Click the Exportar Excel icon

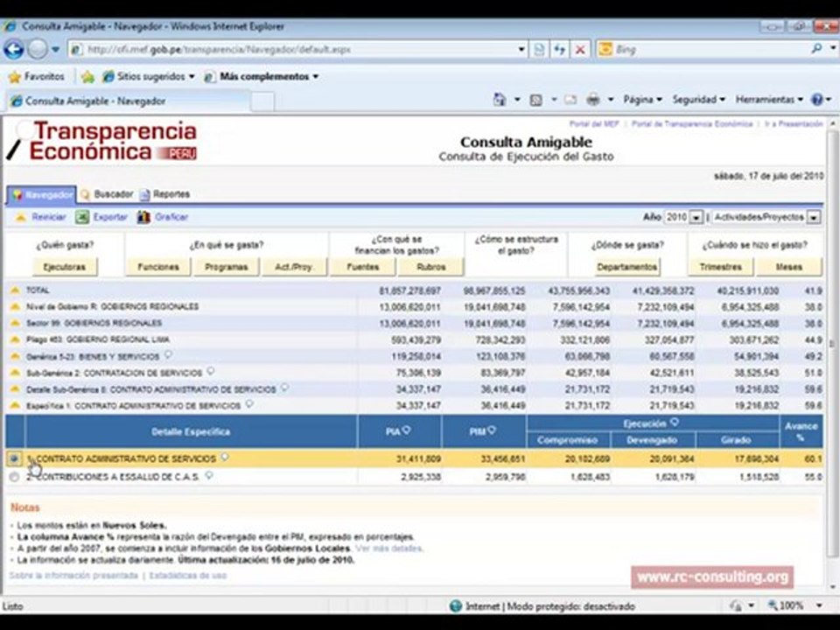pos(82,217)
